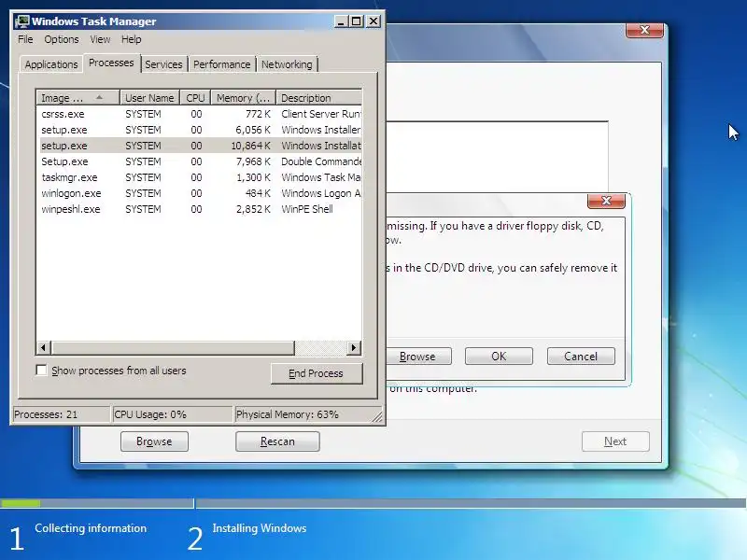Image resolution: width=747 pixels, height=560 pixels.
Task: Click the Task Manager title bar icon
Action: [22, 21]
